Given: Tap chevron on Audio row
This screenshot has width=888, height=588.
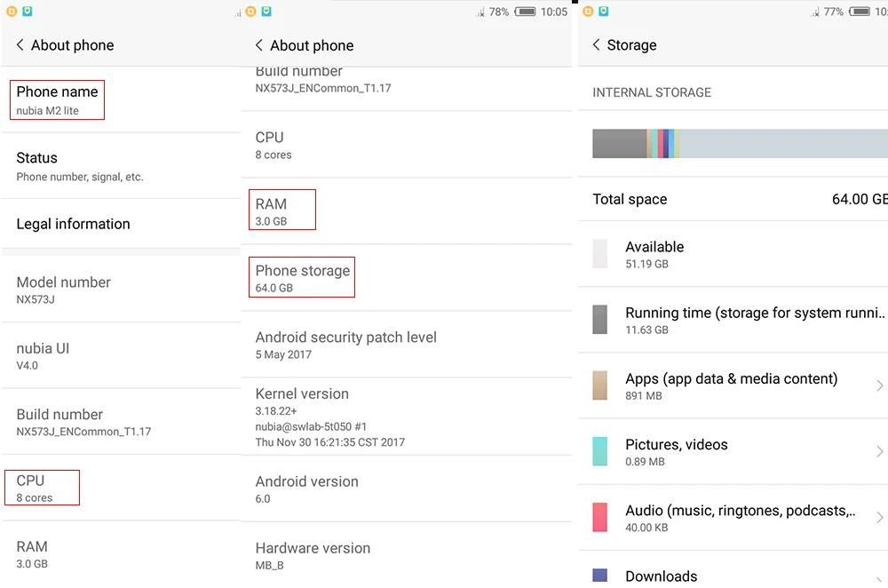Looking at the screenshot, I should pos(879,517).
